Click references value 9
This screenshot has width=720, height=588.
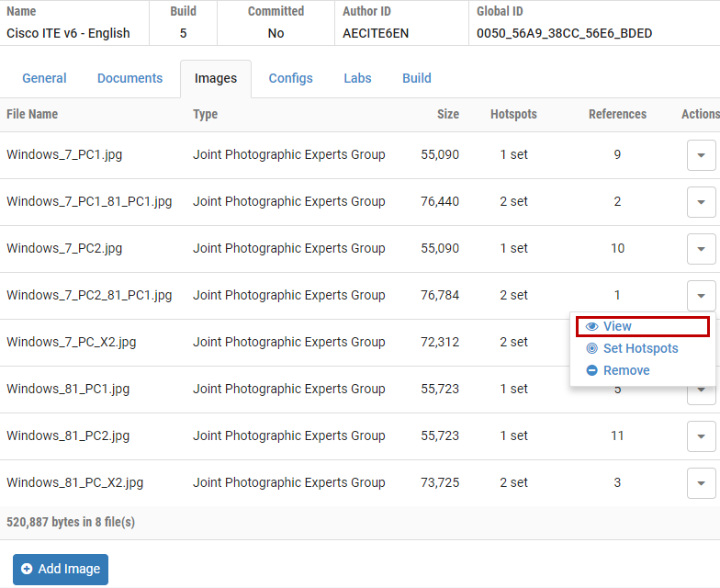[x=617, y=154]
